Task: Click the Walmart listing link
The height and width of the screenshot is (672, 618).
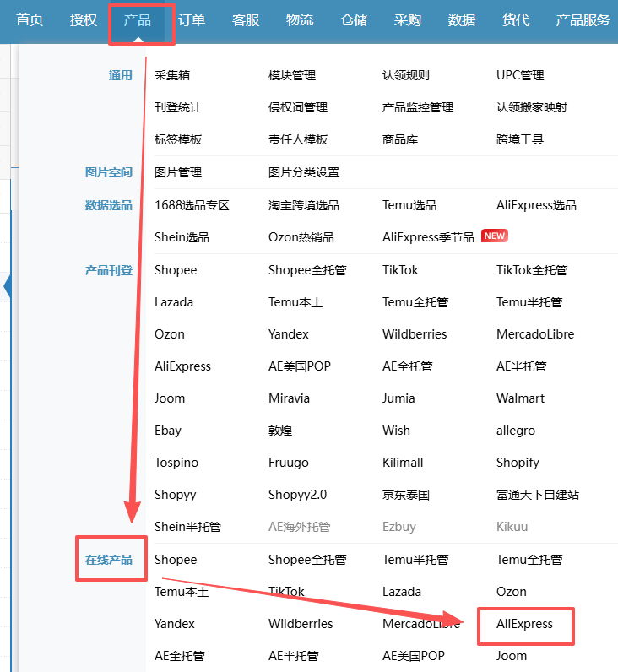Action: (520, 398)
